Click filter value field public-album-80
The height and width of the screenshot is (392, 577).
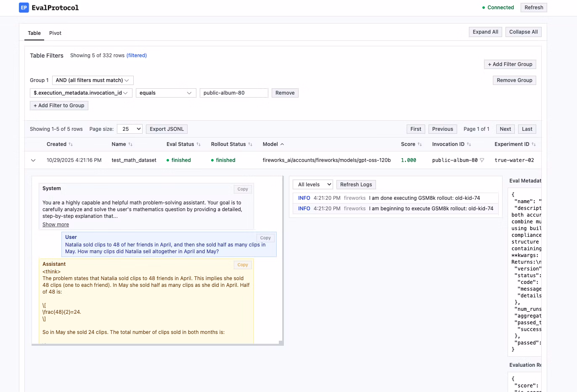[x=234, y=93]
